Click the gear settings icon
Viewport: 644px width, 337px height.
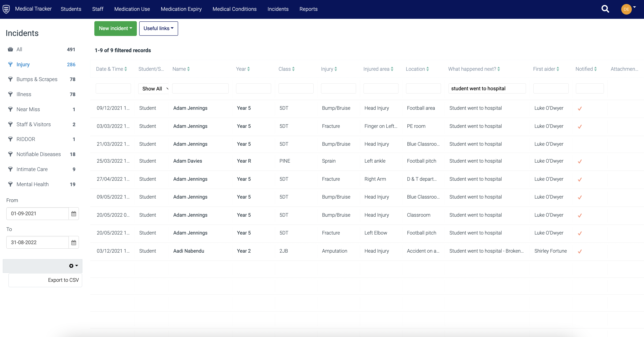(71, 266)
